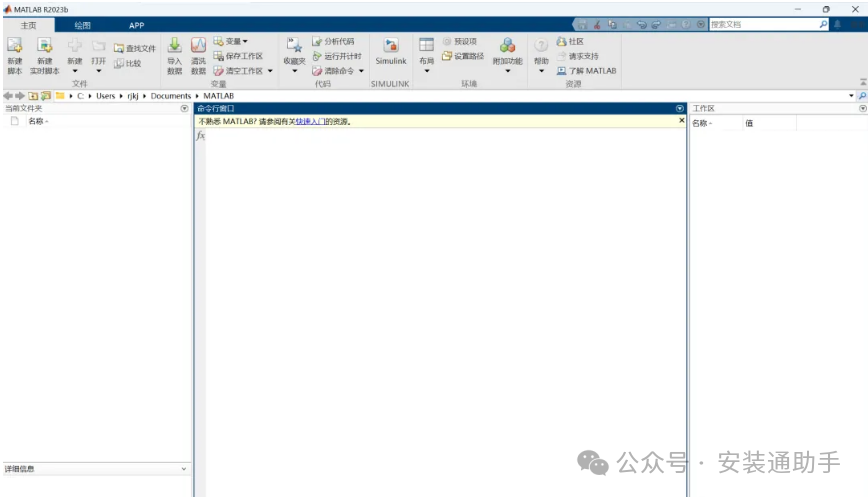Select MATLAB in the address path
The height and width of the screenshot is (497, 868).
(x=218, y=96)
